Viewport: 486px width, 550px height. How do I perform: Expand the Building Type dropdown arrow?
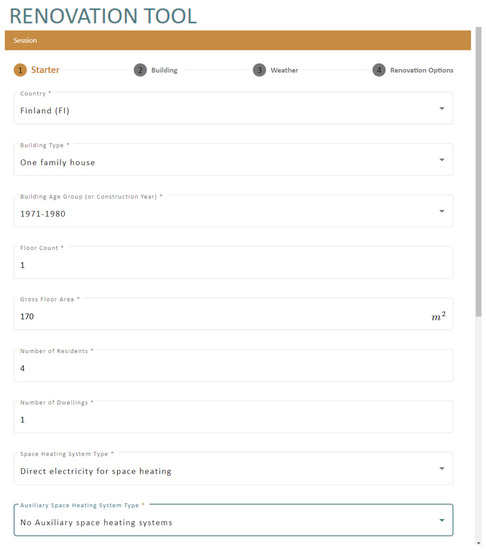click(442, 160)
